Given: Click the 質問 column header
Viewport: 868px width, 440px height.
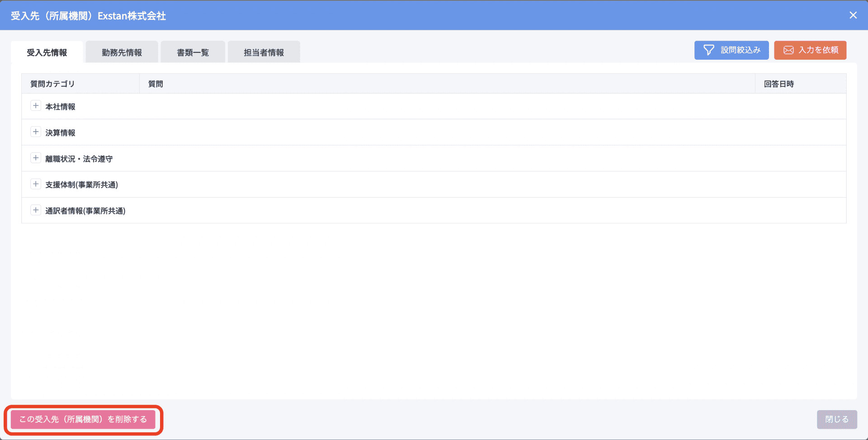Looking at the screenshot, I should (156, 84).
